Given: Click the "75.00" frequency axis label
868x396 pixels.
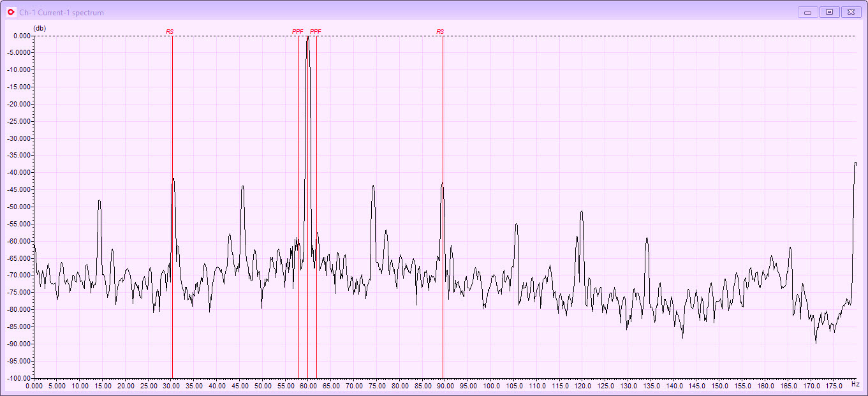Looking at the screenshot, I should (377, 386).
